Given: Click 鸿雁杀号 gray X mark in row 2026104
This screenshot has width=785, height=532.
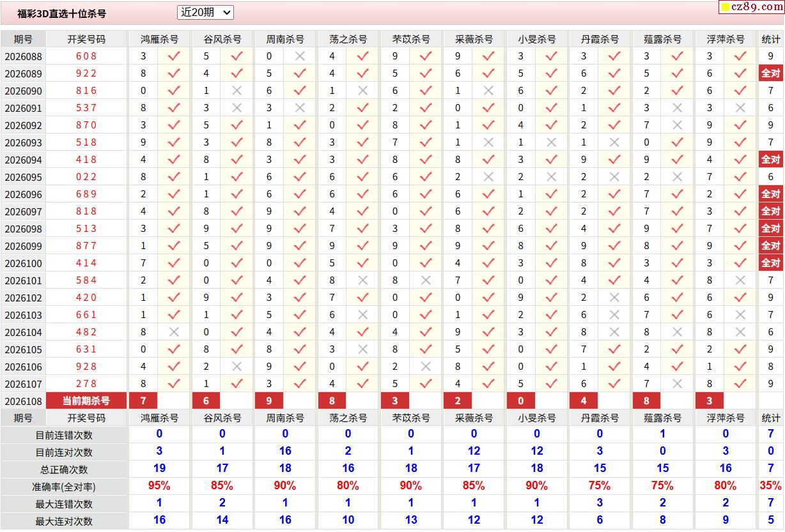Looking at the screenshot, I should [x=173, y=332].
